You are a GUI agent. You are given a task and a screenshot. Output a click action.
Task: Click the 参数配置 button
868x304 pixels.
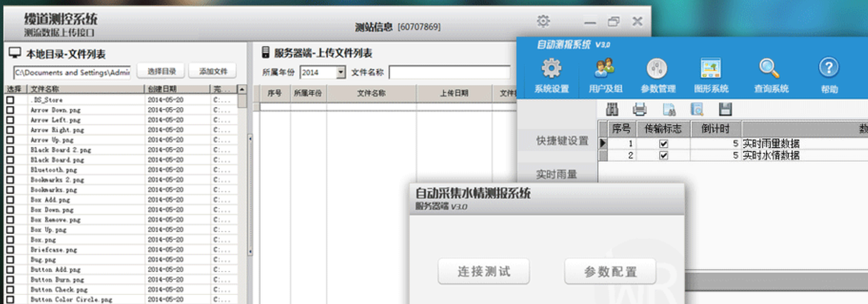[x=610, y=271]
